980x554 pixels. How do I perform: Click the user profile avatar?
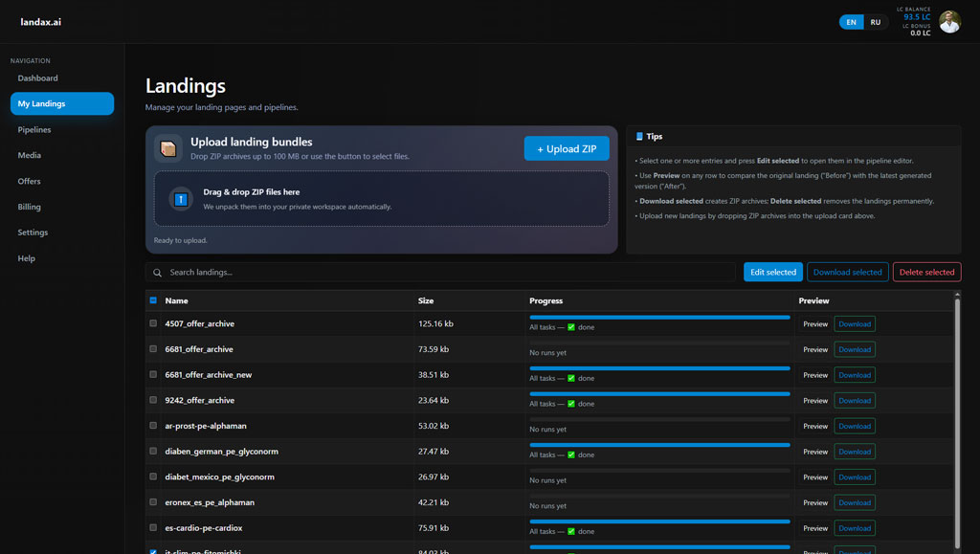(x=949, y=22)
